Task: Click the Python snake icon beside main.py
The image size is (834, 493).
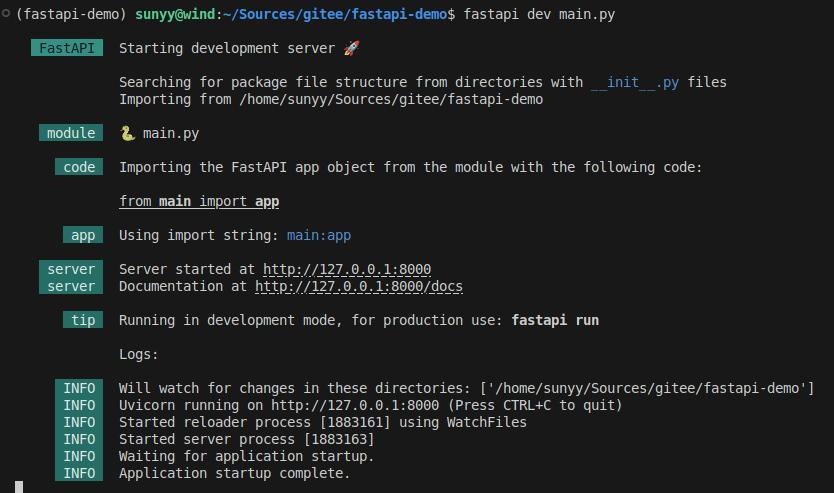Action: 127,133
